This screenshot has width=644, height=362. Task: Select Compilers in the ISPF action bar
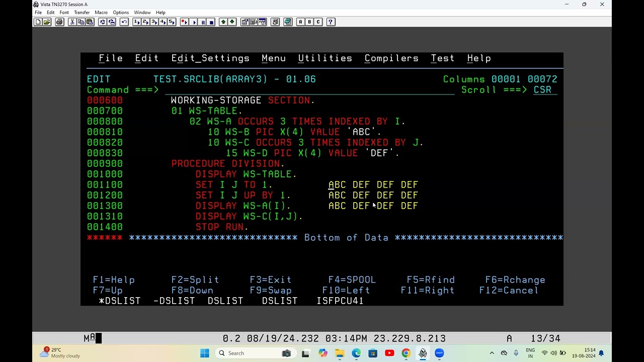(391, 58)
